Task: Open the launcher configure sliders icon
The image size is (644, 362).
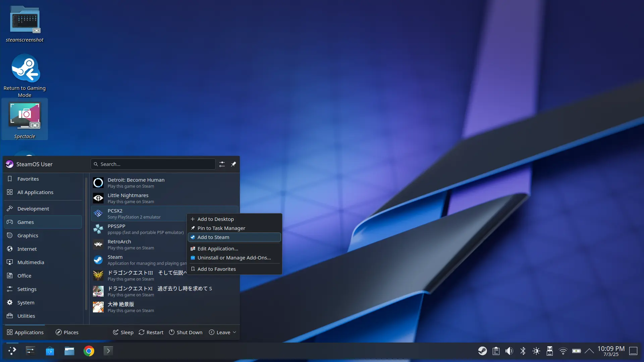Action: (222, 164)
